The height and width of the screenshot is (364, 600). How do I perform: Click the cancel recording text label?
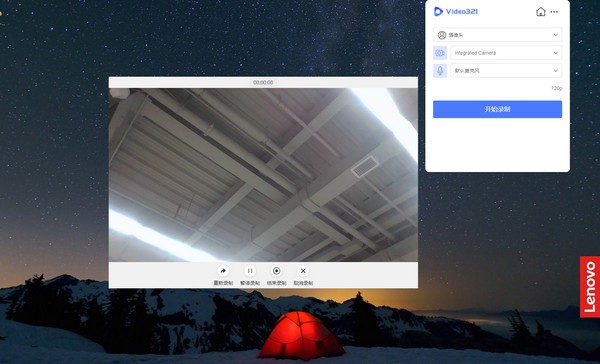tap(303, 283)
